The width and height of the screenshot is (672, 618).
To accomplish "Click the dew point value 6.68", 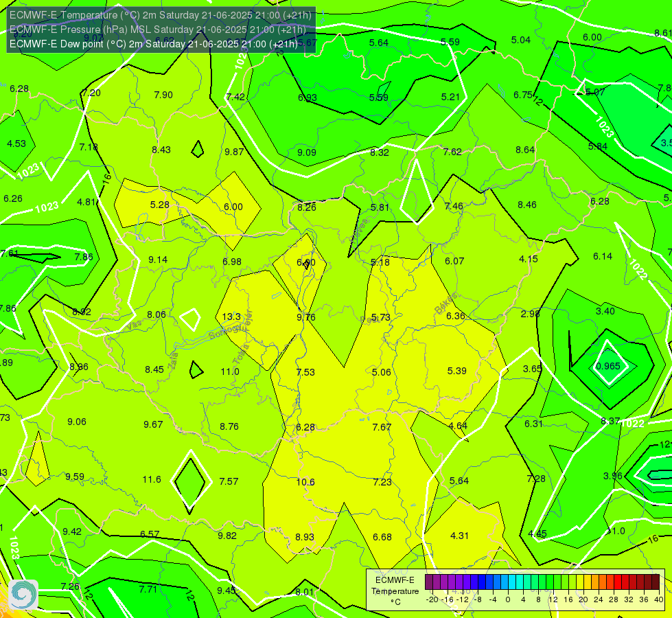I will 382,537.
